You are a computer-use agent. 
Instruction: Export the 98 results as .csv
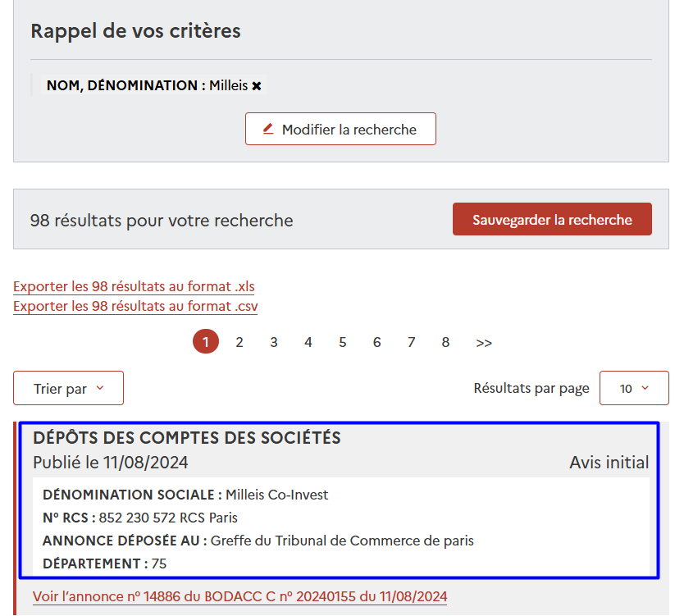[135, 306]
